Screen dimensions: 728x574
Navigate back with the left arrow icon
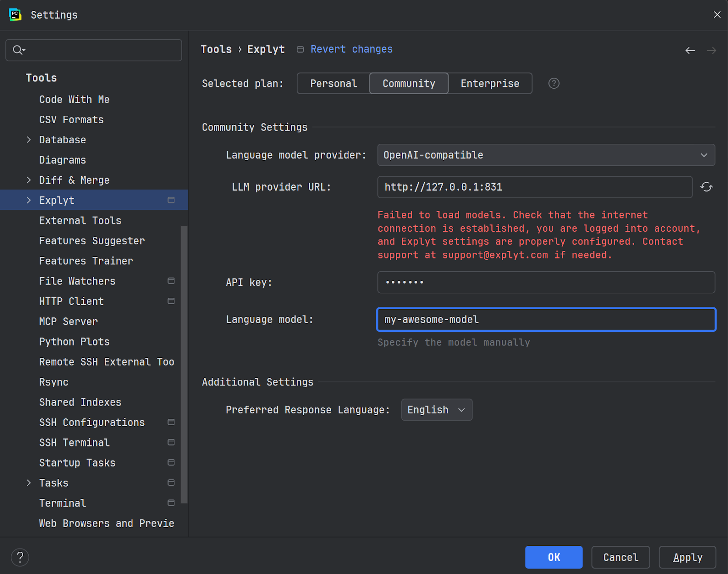[690, 51]
